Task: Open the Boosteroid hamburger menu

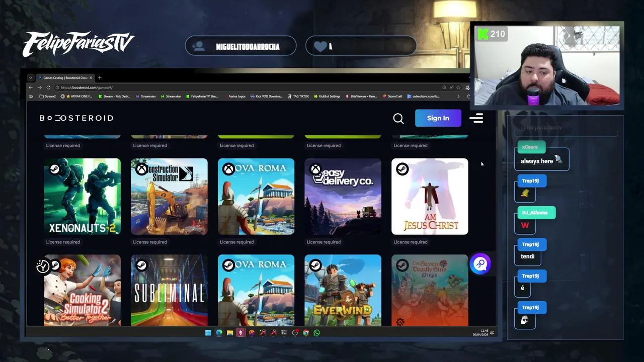Action: click(476, 118)
